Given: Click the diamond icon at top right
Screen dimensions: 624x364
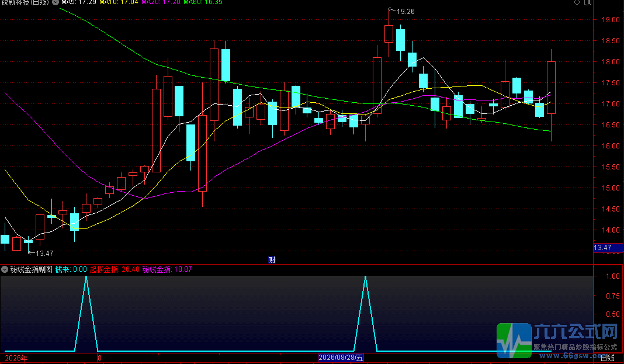Looking at the screenshot, I should 577,2.
